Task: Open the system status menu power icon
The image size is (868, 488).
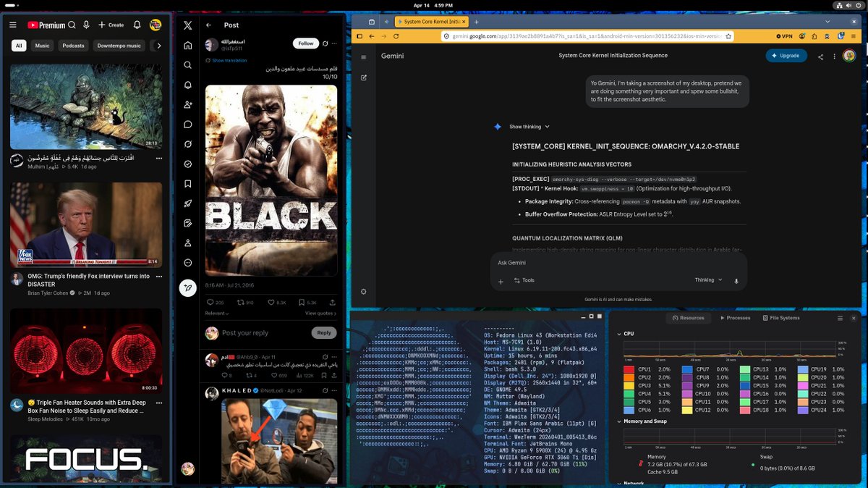Action: pos(858,5)
